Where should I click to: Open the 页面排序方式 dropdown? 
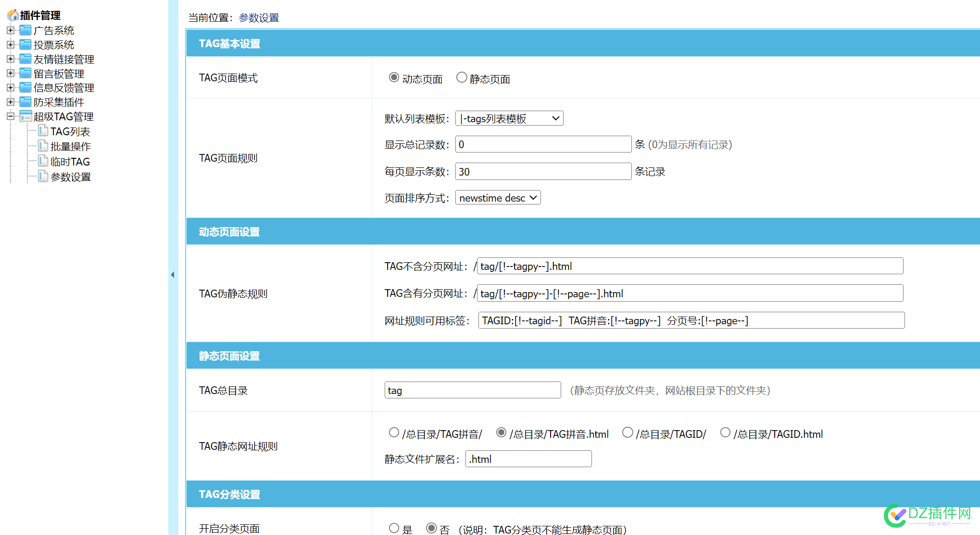pos(498,198)
